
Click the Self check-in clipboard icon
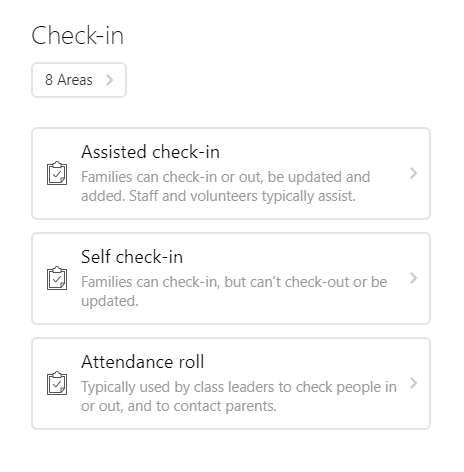pyautogui.click(x=57, y=278)
